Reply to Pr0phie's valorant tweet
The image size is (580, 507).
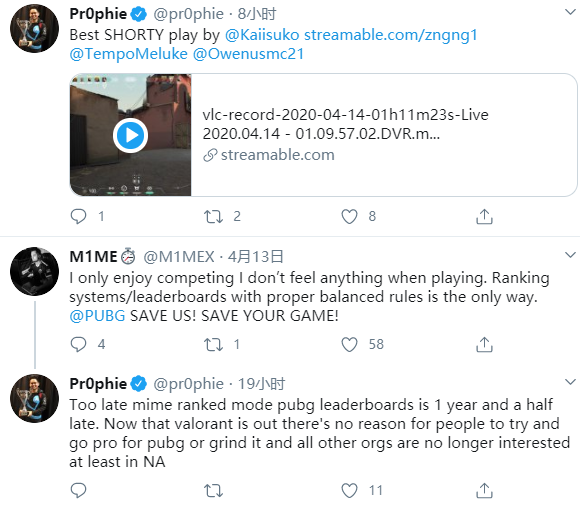tap(78, 490)
